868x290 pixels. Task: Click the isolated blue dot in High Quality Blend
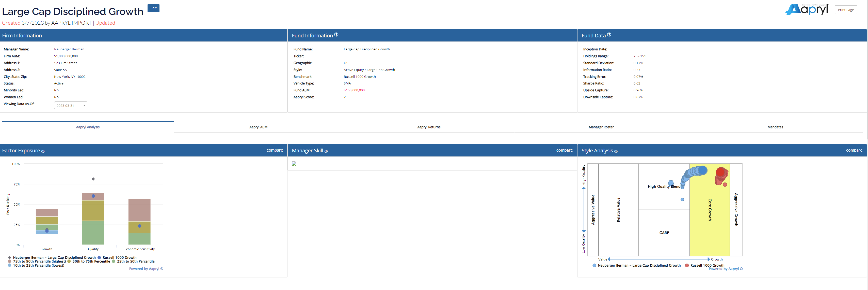pyautogui.click(x=682, y=199)
